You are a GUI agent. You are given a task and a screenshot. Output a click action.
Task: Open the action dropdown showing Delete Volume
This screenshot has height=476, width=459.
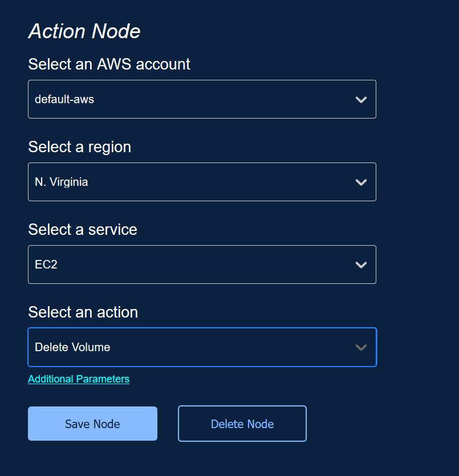coord(202,347)
